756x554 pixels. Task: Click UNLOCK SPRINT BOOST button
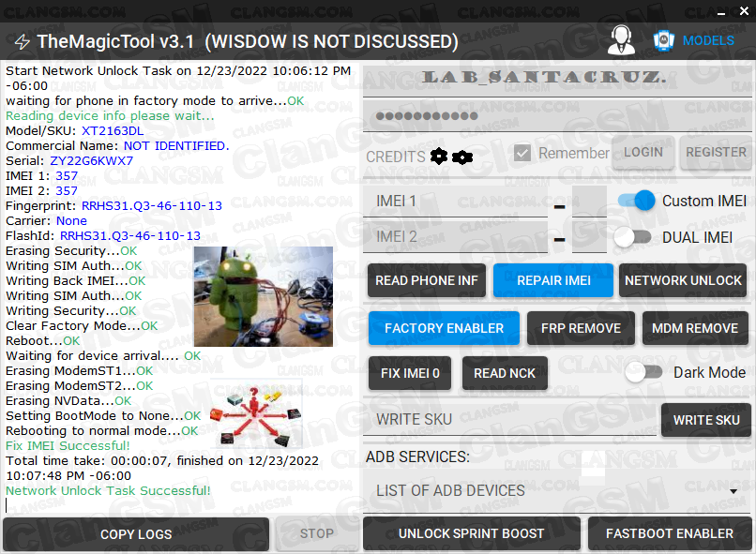tap(472, 533)
